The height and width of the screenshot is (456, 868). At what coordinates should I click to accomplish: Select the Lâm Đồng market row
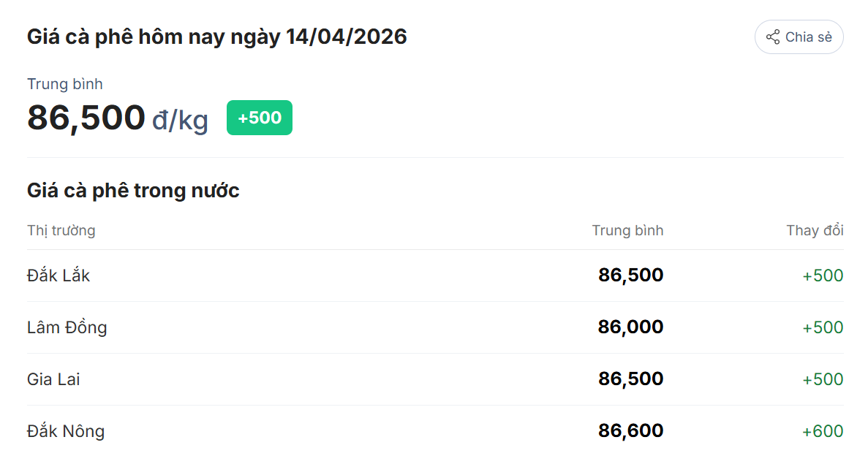[67, 327]
